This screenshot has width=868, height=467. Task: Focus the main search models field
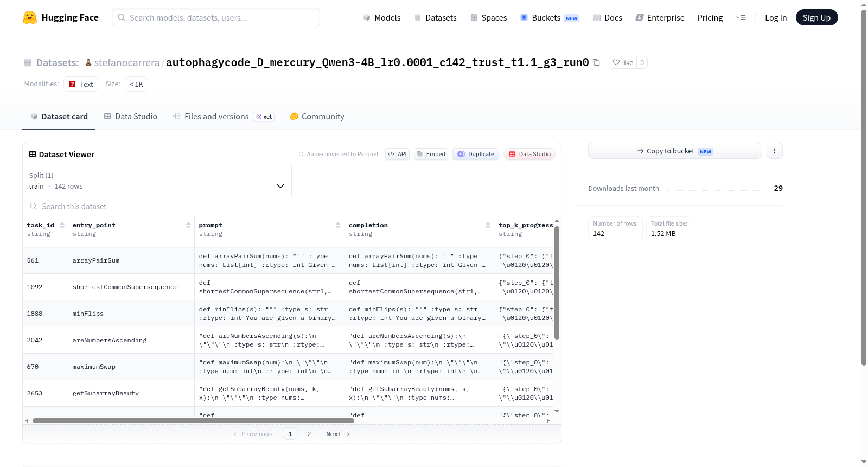[x=216, y=17]
